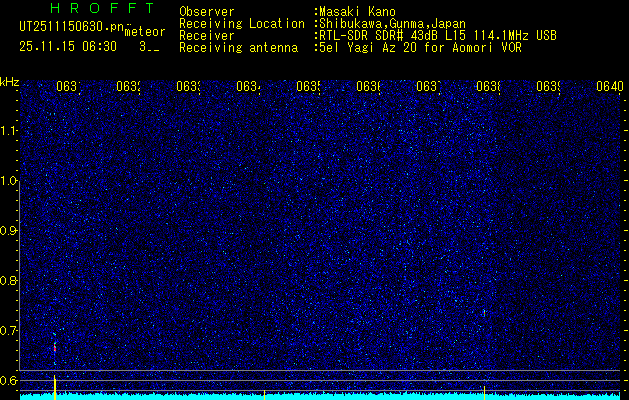Select the RTL-SDR SDR# 43dB receiver details

point(438,36)
